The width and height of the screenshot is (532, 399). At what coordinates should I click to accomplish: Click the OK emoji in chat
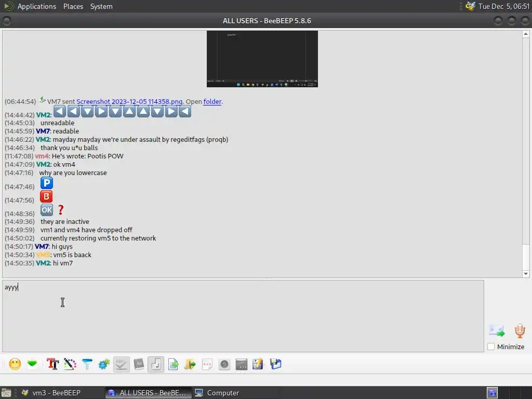(x=47, y=210)
